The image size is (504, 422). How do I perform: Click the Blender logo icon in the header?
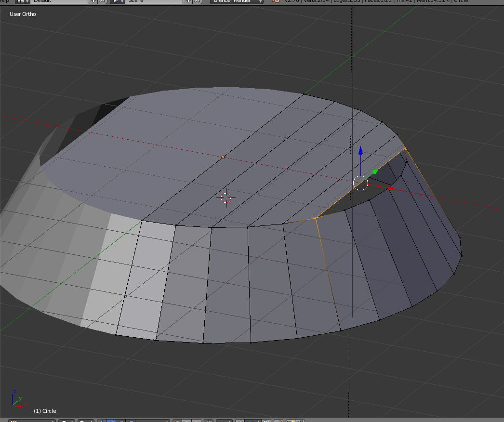pos(276,1)
